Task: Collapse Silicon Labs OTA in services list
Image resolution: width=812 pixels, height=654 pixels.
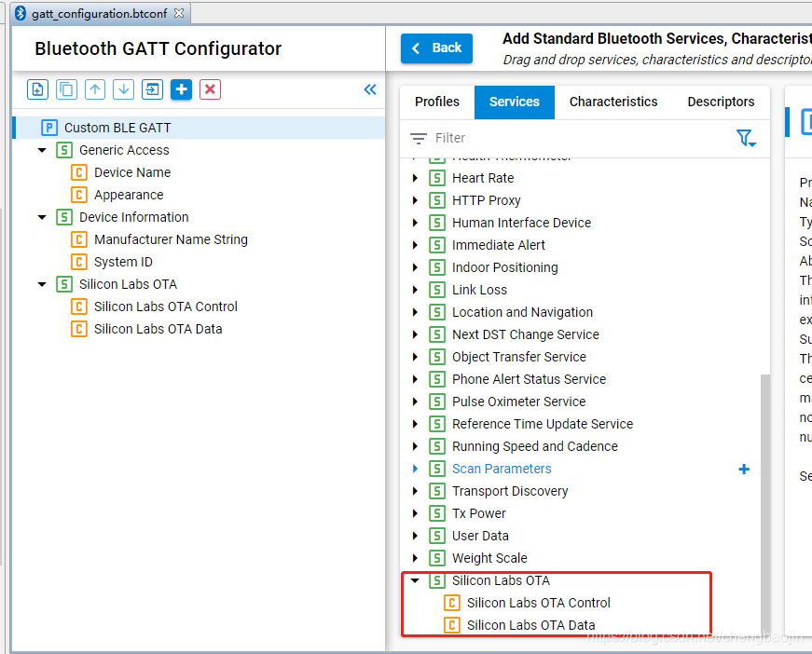Action: coord(415,580)
